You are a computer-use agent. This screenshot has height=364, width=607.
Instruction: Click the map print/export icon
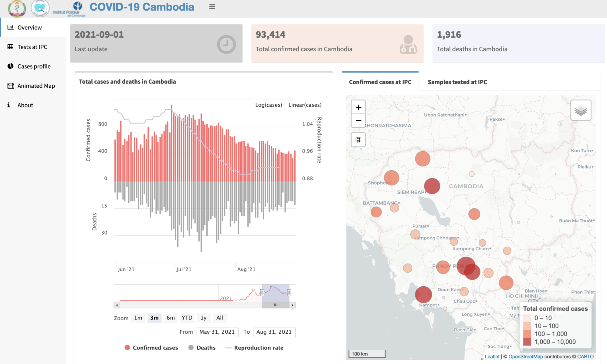pos(358,140)
